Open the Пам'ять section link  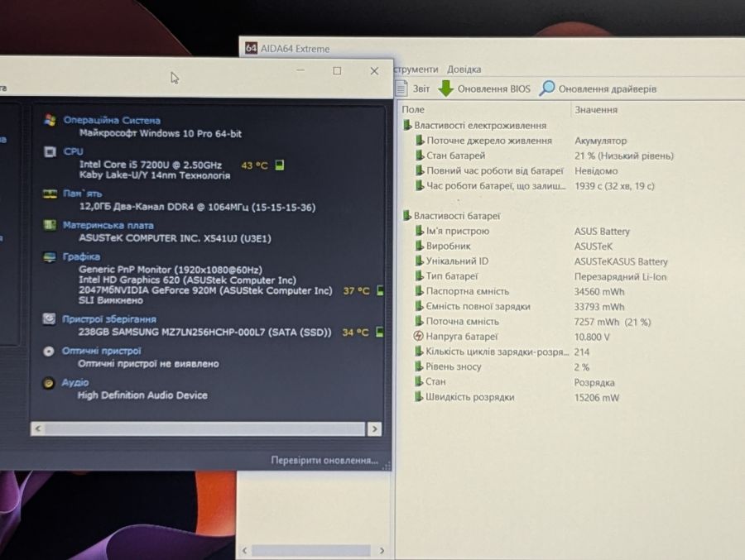[x=82, y=194]
